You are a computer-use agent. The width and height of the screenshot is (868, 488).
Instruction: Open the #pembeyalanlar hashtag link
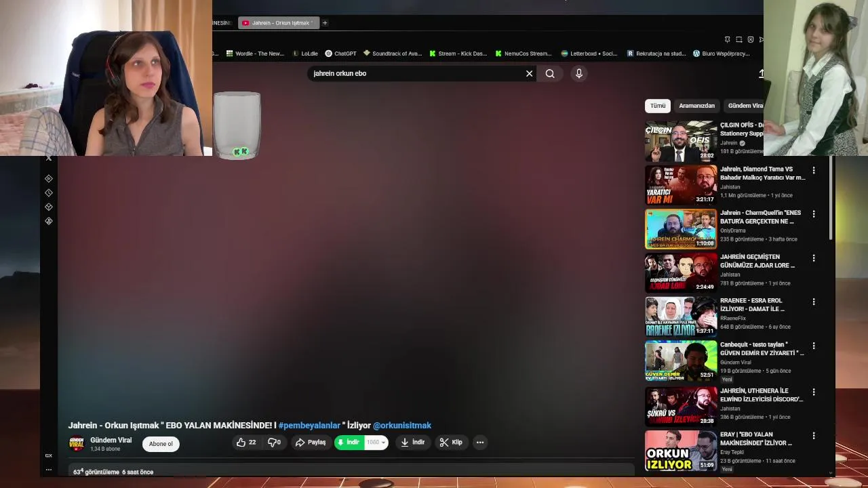point(309,426)
